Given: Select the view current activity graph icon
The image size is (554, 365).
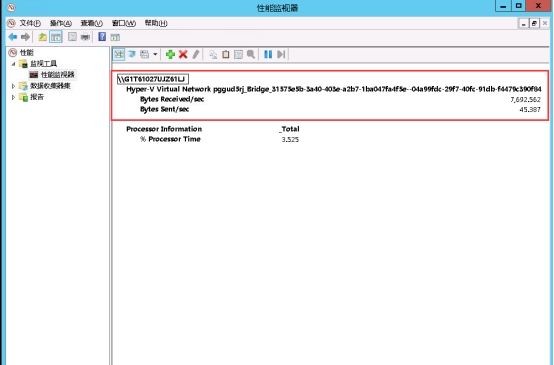Looking at the screenshot, I should (119, 54).
